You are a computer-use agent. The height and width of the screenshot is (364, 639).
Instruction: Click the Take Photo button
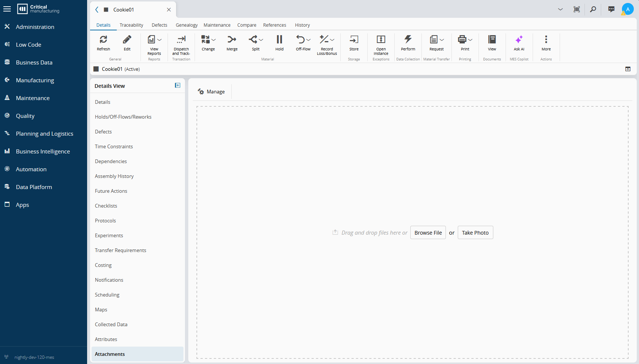tap(475, 233)
